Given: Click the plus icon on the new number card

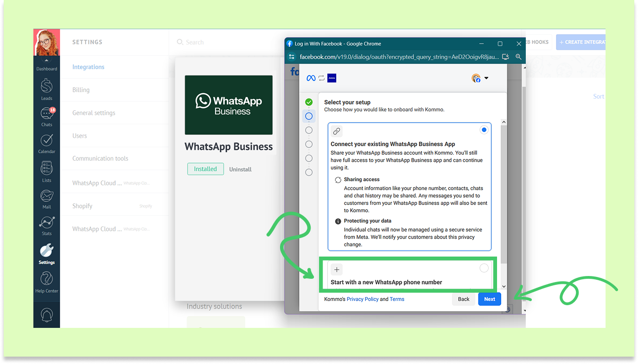Looking at the screenshot, I should (x=337, y=270).
